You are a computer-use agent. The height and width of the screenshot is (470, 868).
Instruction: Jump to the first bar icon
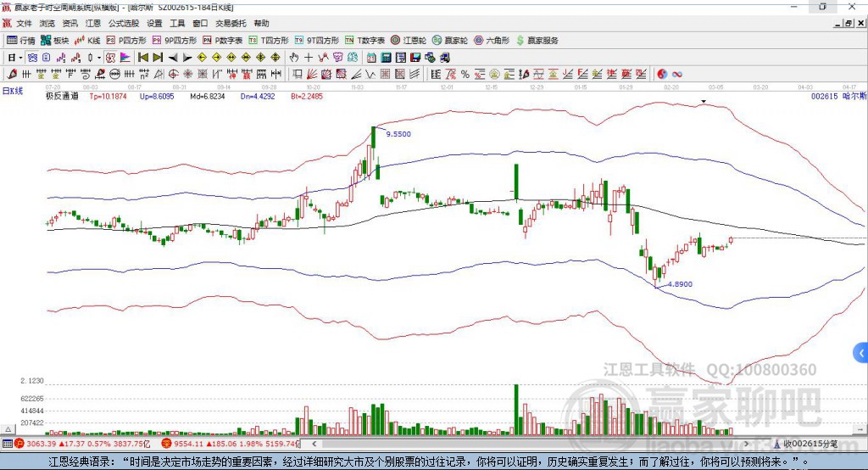(x=142, y=58)
